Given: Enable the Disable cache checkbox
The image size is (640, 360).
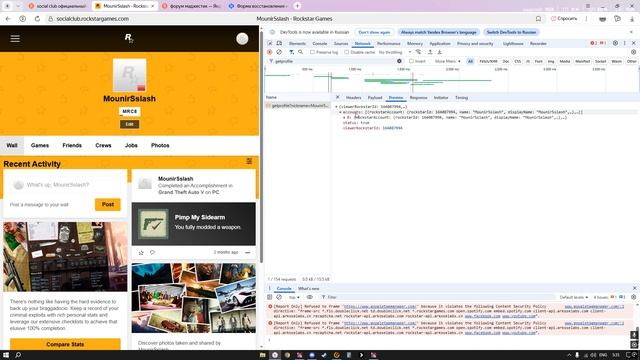Looking at the screenshot, I should click(x=347, y=52).
